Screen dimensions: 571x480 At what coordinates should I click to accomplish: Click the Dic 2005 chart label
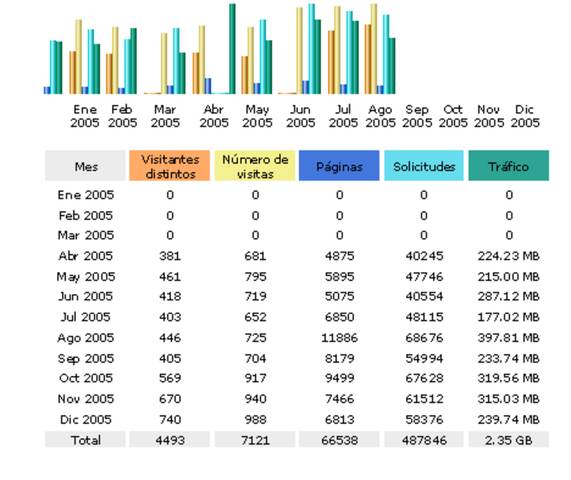[x=525, y=116]
